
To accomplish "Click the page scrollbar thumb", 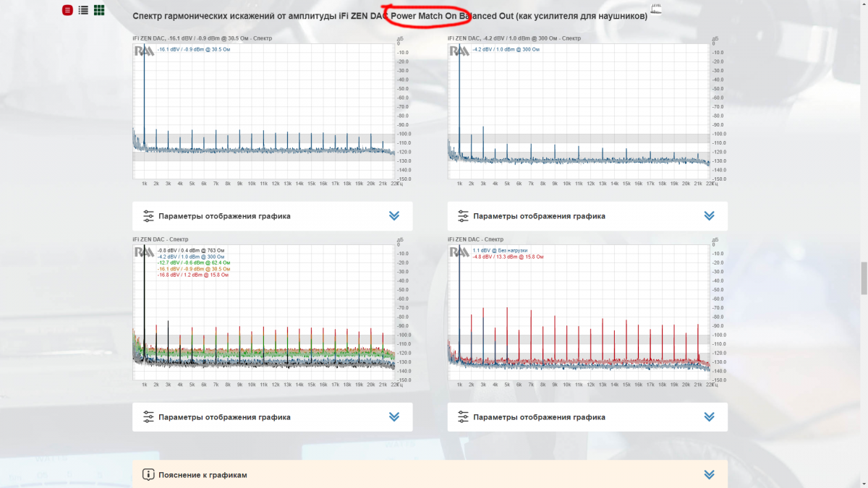I will (864, 279).
